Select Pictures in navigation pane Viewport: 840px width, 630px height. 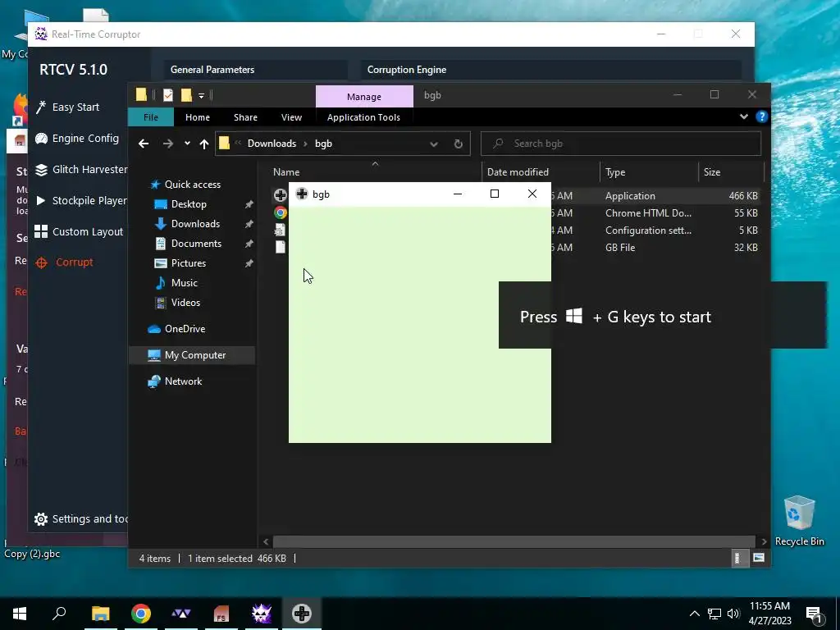[x=180, y=263]
